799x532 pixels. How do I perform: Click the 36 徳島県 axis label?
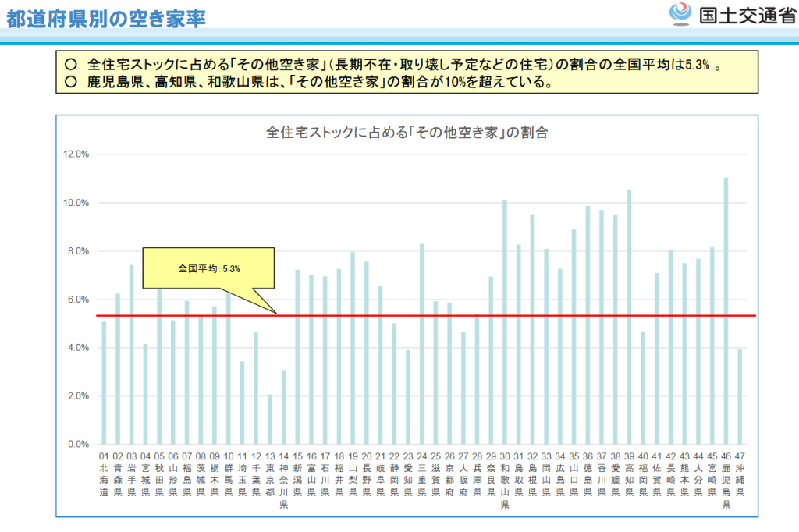(x=588, y=474)
